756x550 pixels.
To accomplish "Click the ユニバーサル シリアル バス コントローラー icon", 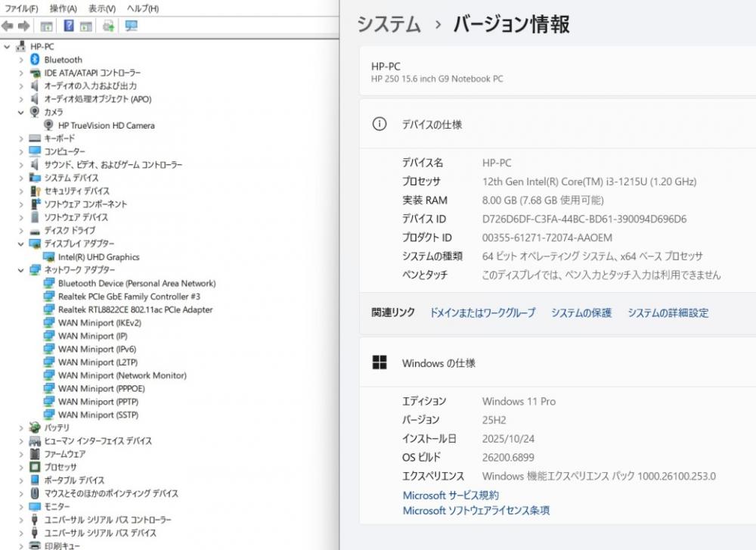I will pos(35,520).
